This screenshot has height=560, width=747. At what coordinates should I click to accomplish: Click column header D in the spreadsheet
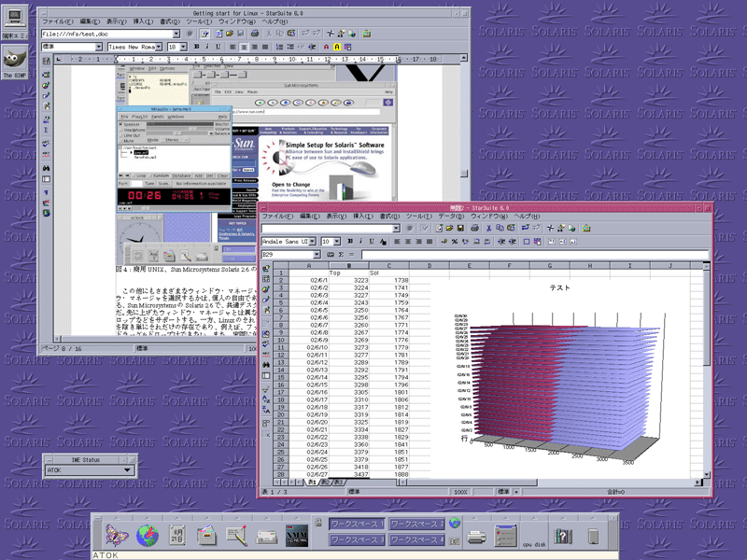pyautogui.click(x=430, y=266)
